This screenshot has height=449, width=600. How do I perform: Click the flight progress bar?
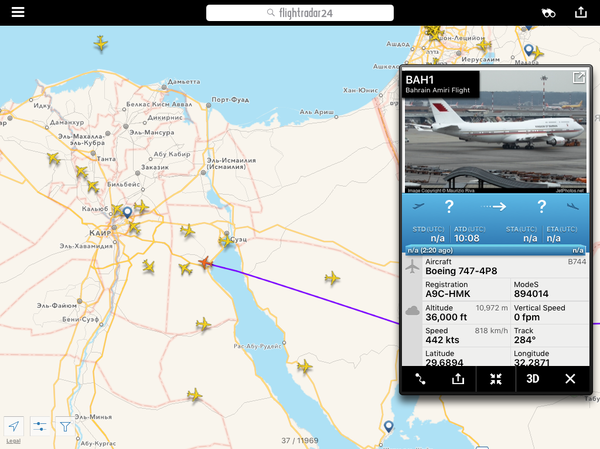point(495,250)
